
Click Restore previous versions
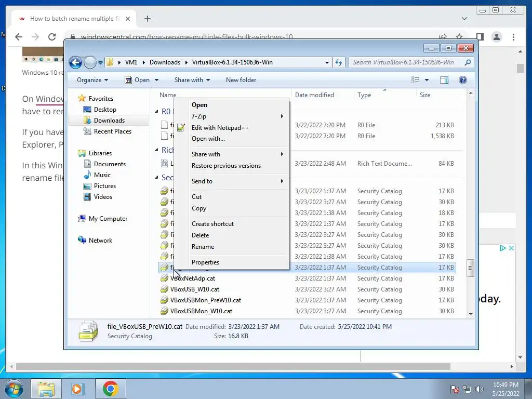click(231, 166)
